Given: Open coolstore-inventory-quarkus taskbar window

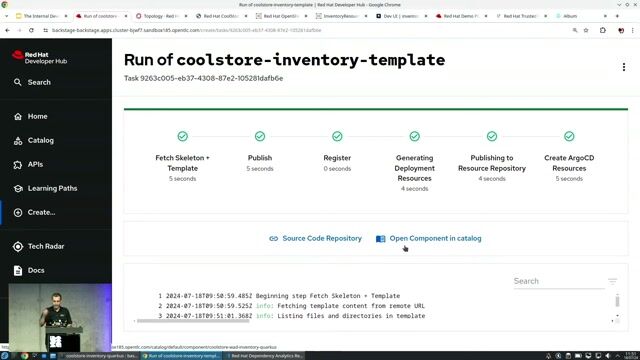Looking at the screenshot, I should [x=99, y=356].
